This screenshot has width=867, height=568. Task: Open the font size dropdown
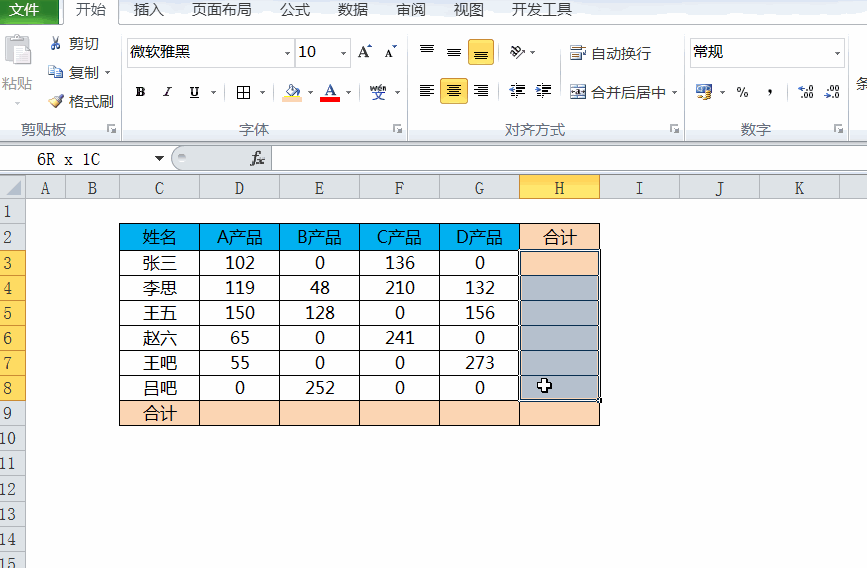(343, 53)
